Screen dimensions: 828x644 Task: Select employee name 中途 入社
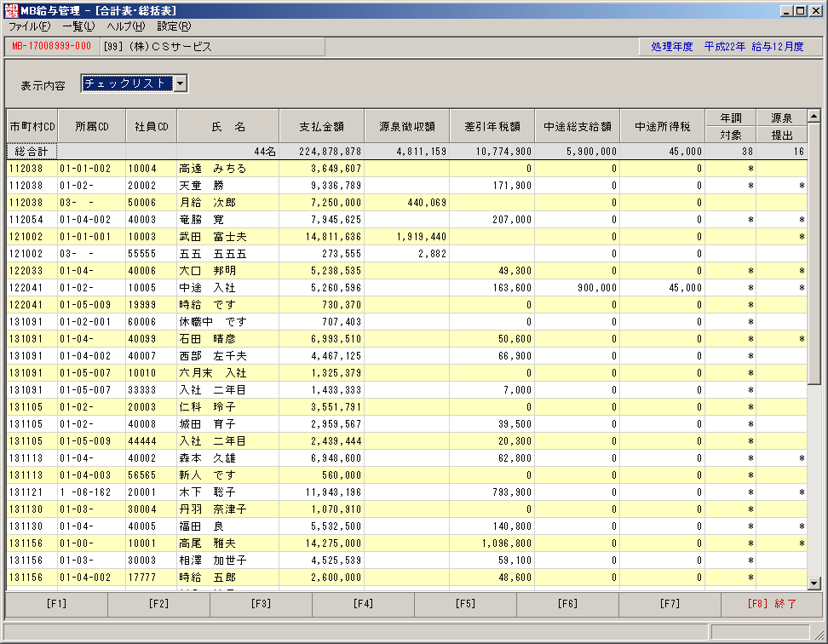click(207, 288)
